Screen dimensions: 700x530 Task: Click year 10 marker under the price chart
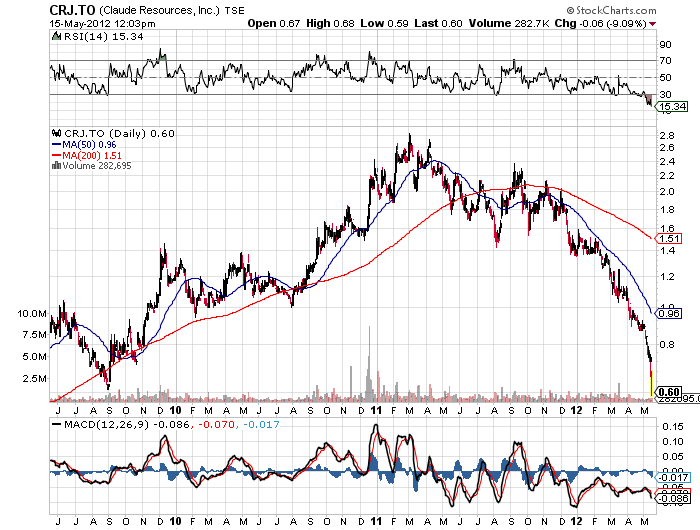click(175, 410)
